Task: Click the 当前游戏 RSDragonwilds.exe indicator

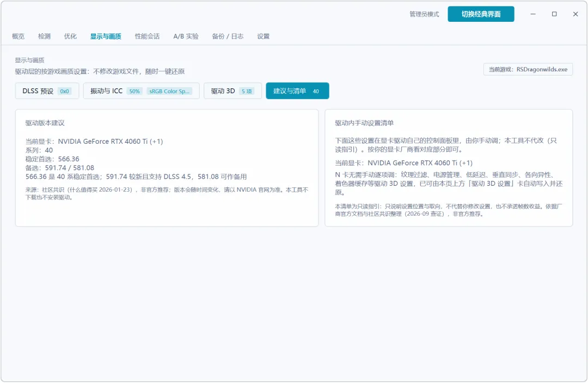Action: pyautogui.click(x=528, y=69)
